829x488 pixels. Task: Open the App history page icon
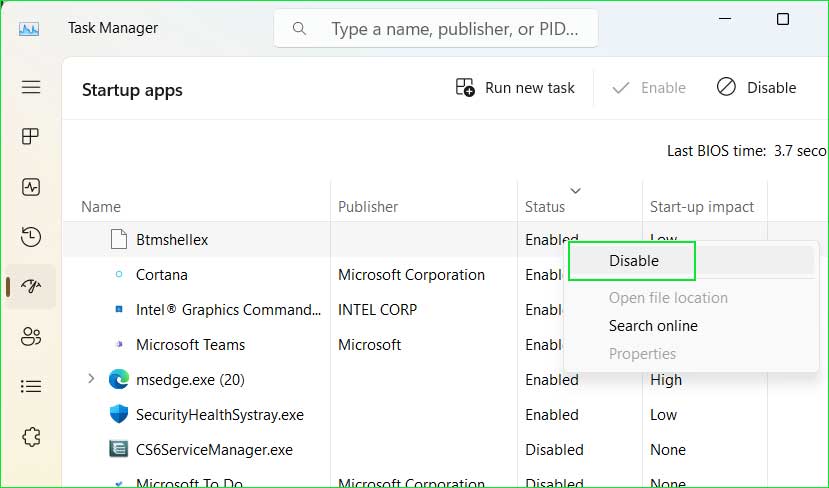click(x=31, y=236)
